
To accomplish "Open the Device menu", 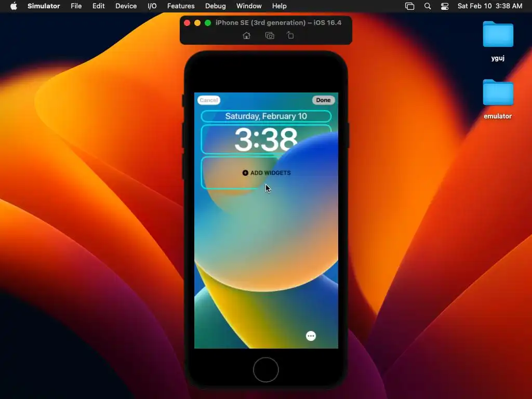I will click(x=126, y=6).
